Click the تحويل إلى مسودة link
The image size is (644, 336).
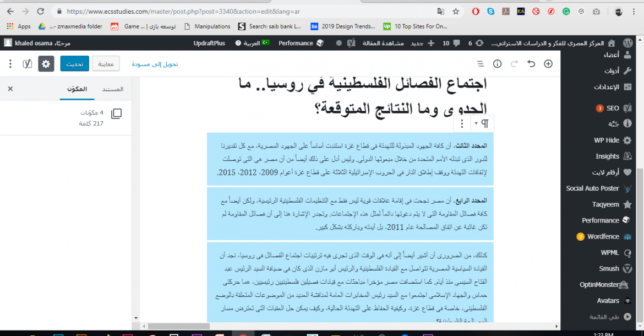click(x=155, y=64)
